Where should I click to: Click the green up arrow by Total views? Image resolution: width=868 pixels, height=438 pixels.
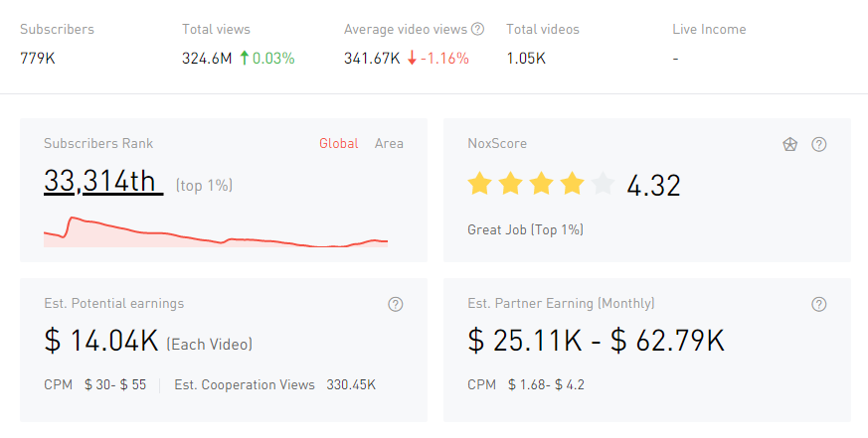(244, 58)
